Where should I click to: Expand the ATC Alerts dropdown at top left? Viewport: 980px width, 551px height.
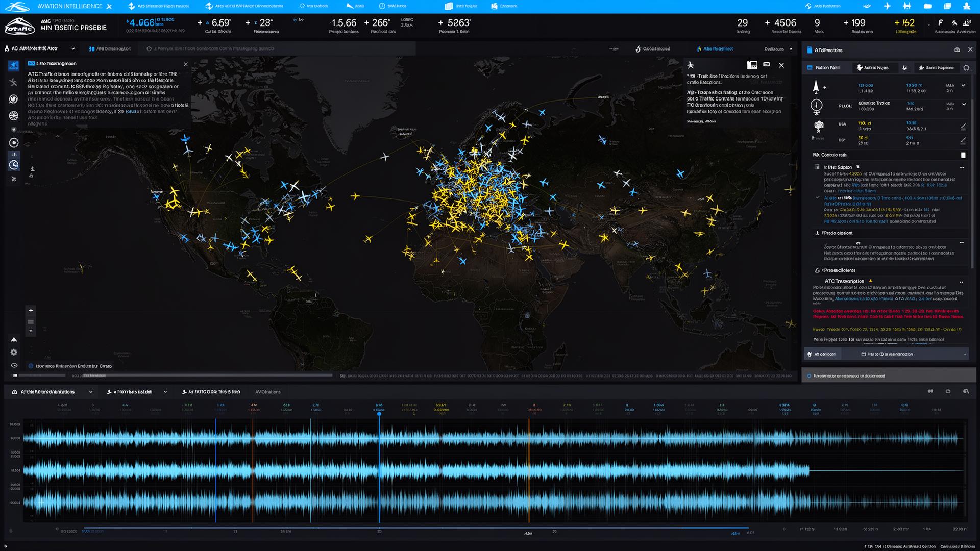tap(73, 49)
